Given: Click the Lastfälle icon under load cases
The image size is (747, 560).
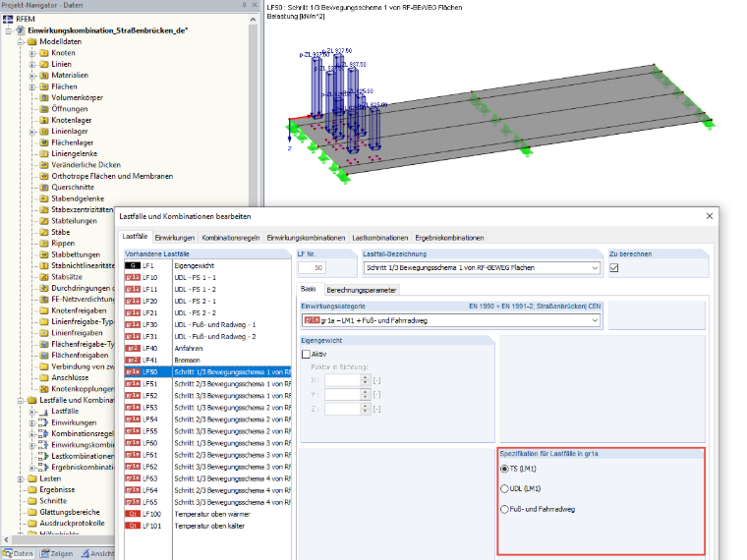Looking at the screenshot, I should pyautogui.click(x=43, y=411).
